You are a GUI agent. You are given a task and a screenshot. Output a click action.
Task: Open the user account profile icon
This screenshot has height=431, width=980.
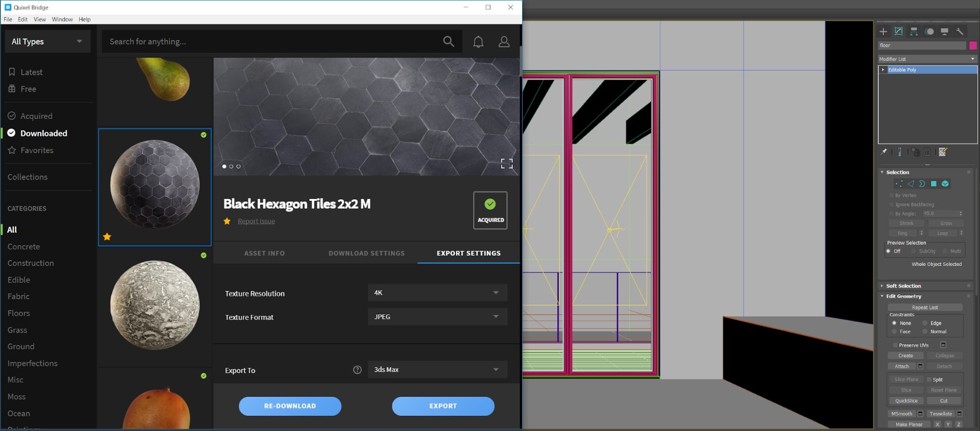(504, 42)
